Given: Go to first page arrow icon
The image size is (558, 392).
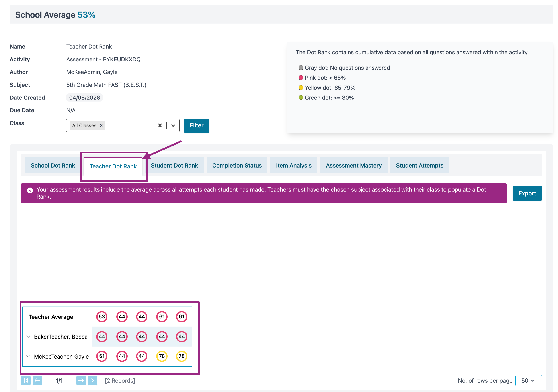Looking at the screenshot, I should pyautogui.click(x=26, y=380).
